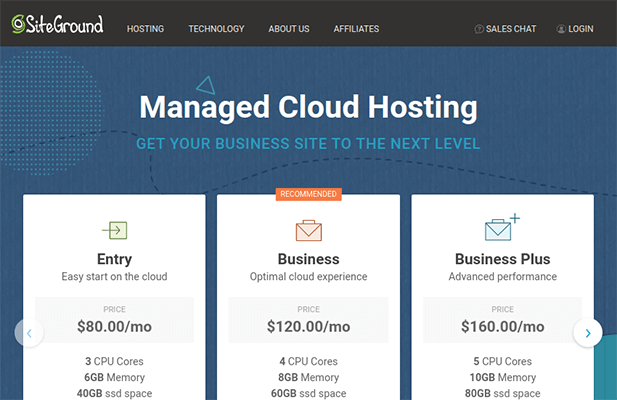Screen dimensions: 617x400
Task: Click the $80.00/mo price
Action: click(115, 326)
